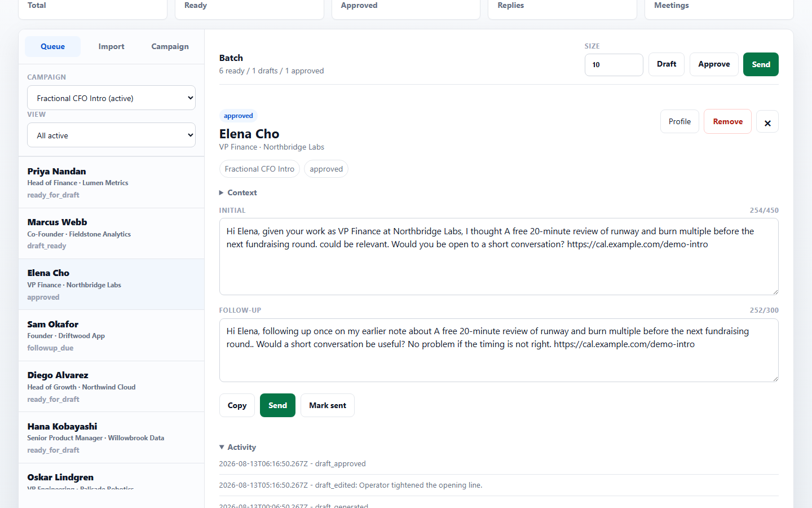Click the green batch Send button
The width and height of the screenshot is (812, 508).
(x=761, y=64)
